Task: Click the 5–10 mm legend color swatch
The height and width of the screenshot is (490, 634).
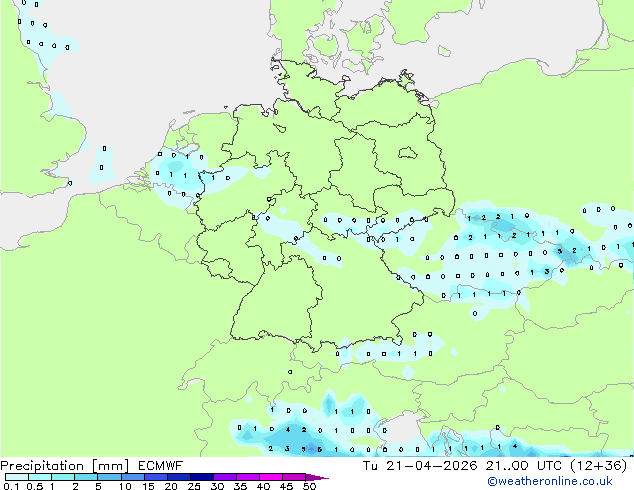Action: [109, 477]
